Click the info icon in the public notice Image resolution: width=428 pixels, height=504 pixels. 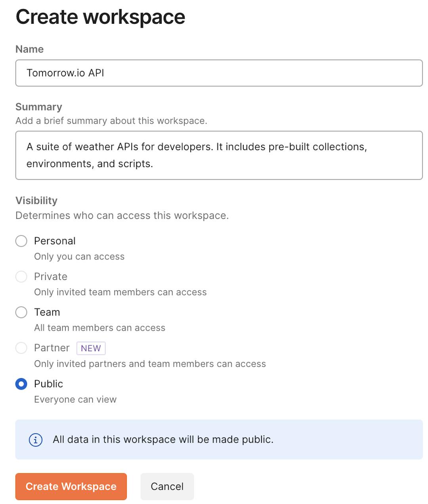tap(36, 439)
